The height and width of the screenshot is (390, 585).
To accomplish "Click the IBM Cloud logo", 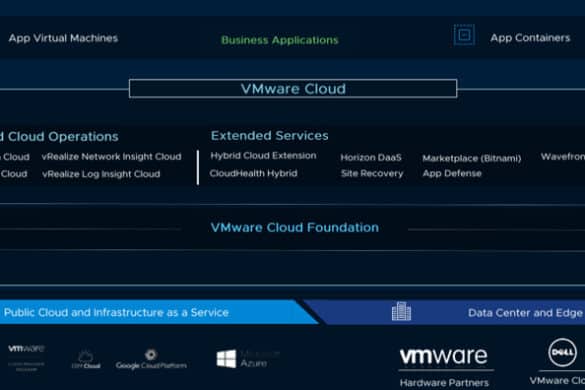I will tap(86, 359).
